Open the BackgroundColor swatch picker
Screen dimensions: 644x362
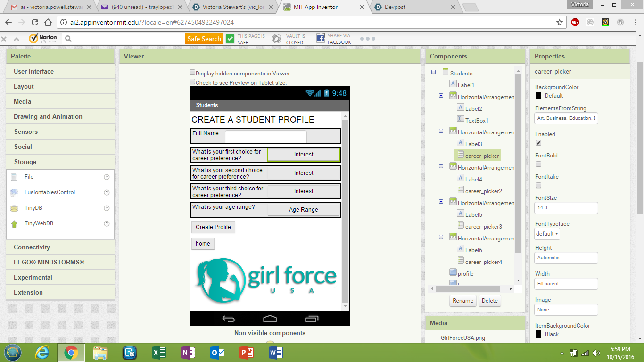[537, 96]
